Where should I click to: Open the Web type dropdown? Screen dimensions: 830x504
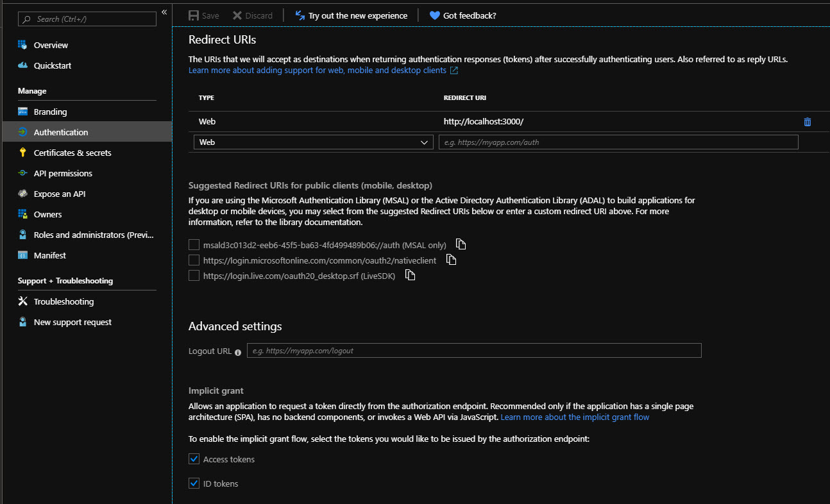pos(313,142)
